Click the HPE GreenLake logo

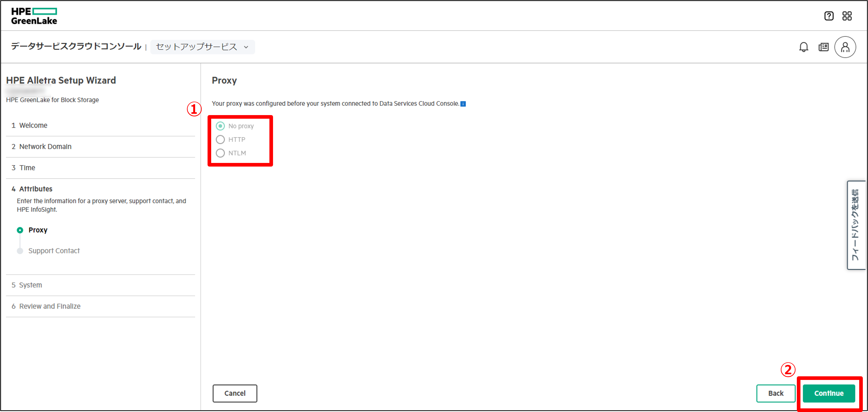(34, 16)
